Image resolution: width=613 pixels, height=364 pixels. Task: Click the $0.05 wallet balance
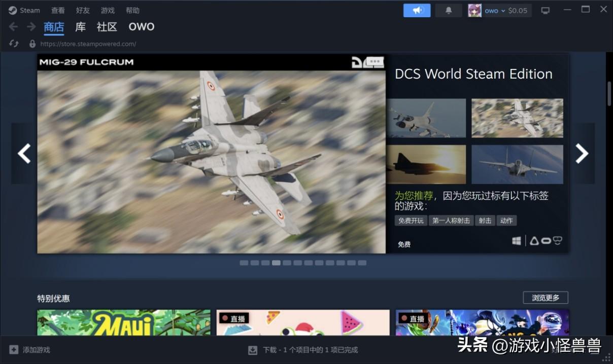(518, 10)
